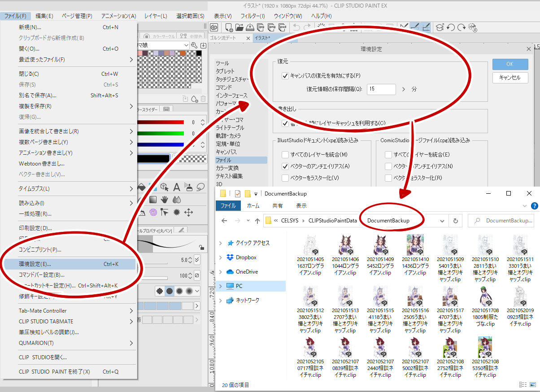Click the Open file folder toolbar icon
540x392 pixels.
pos(240,27)
